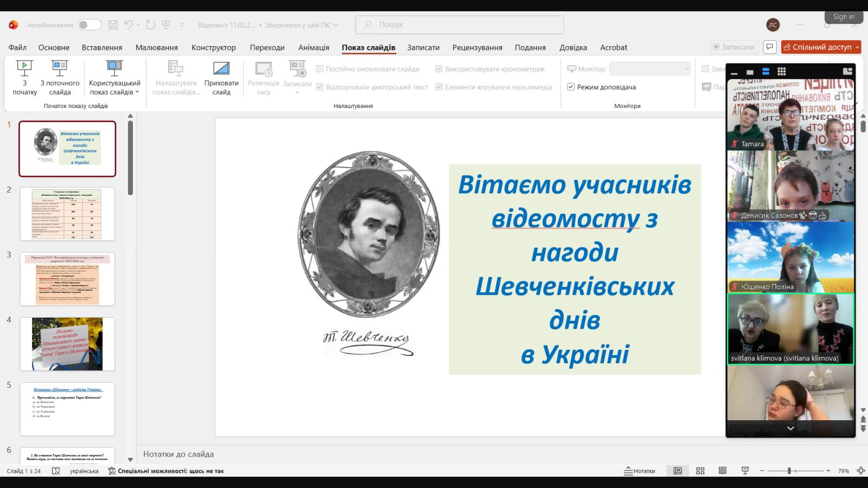Start slideshow from beginning (З початку)
The image size is (868, 488).
click(x=24, y=79)
